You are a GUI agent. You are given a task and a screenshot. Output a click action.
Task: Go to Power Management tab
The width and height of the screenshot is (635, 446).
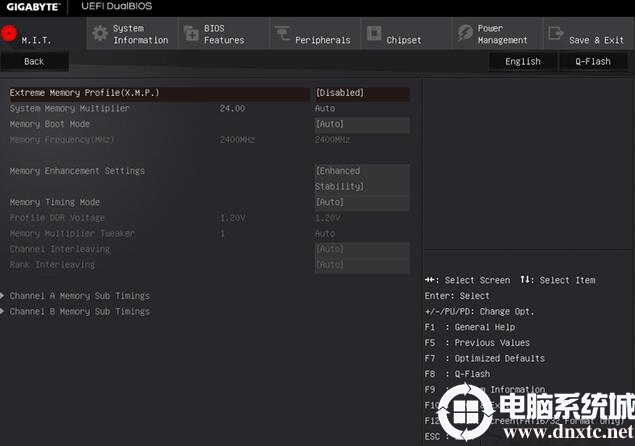click(x=497, y=34)
